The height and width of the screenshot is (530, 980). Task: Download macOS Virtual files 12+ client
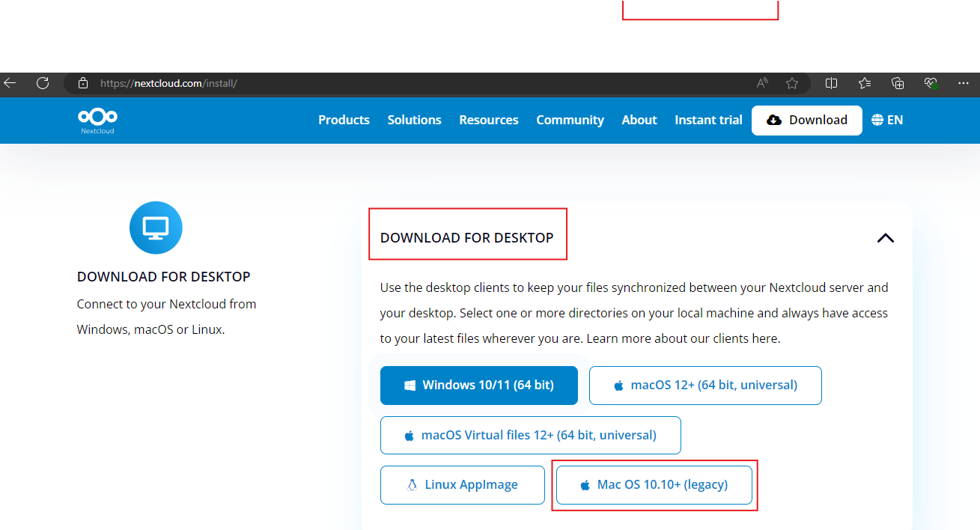pyautogui.click(x=531, y=435)
